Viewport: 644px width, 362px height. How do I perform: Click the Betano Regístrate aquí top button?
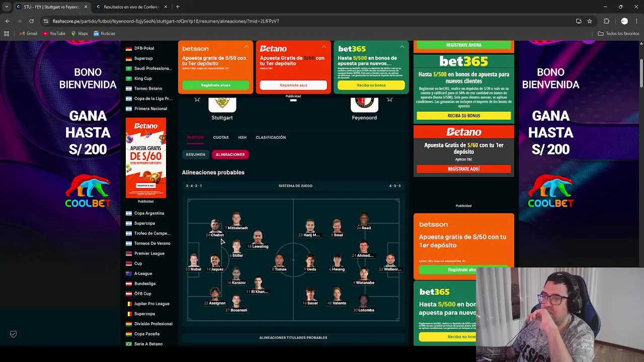[293, 85]
